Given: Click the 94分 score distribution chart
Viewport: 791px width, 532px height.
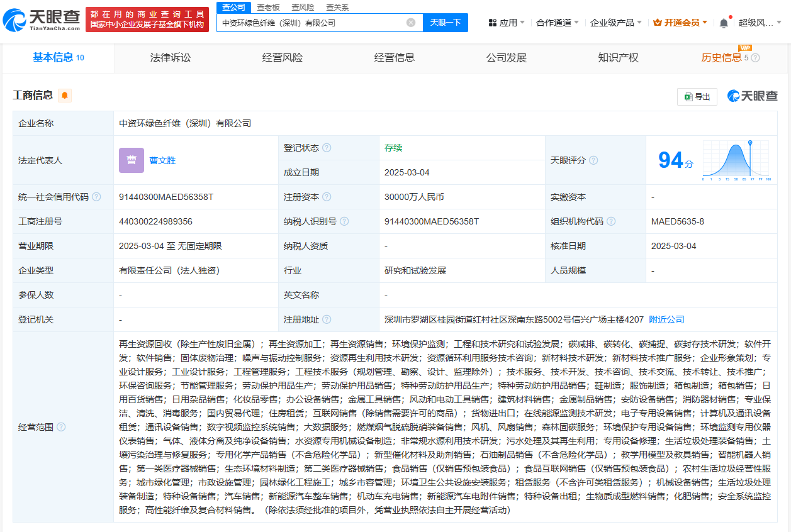Looking at the screenshot, I should (x=736, y=160).
